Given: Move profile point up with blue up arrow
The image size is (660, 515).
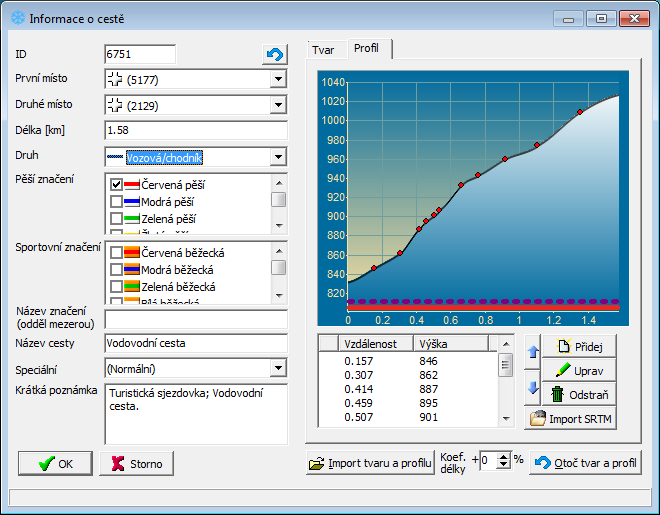Looking at the screenshot, I should tap(532, 352).
